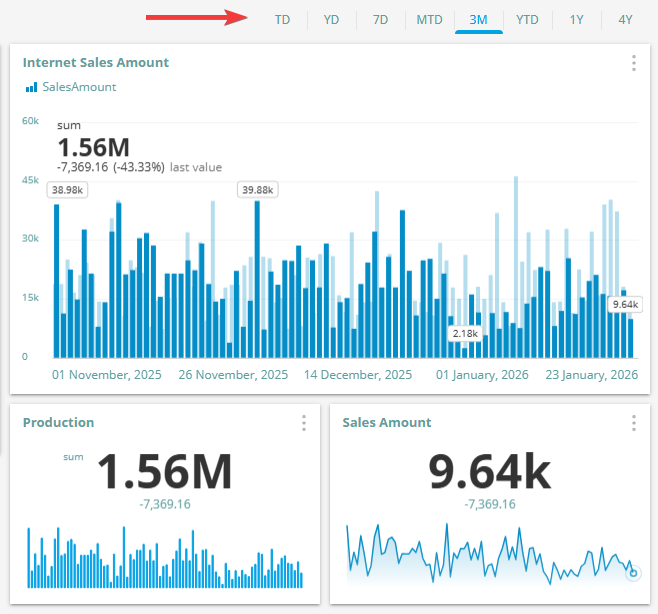Open Production widget three-dot menu
This screenshot has width=658, height=614.
(x=304, y=423)
